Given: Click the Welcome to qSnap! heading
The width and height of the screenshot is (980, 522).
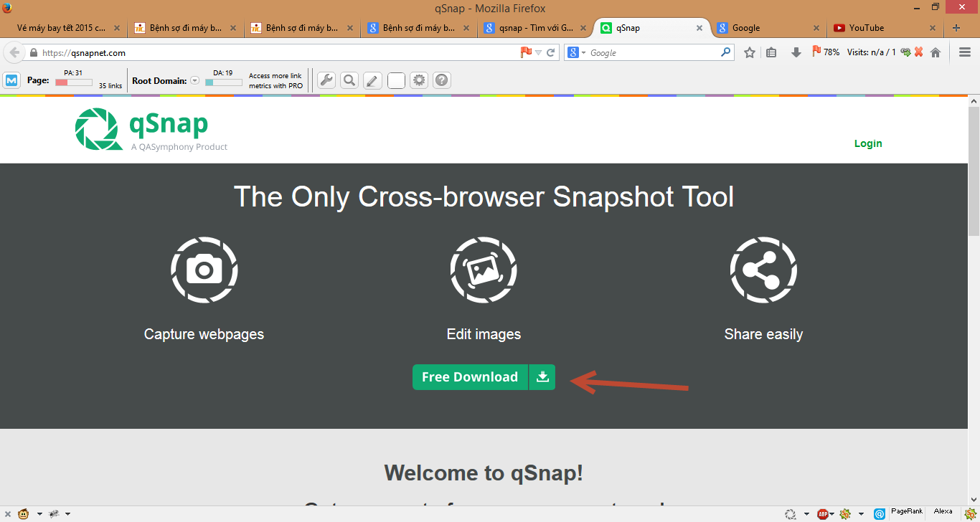Looking at the screenshot, I should pos(484,473).
